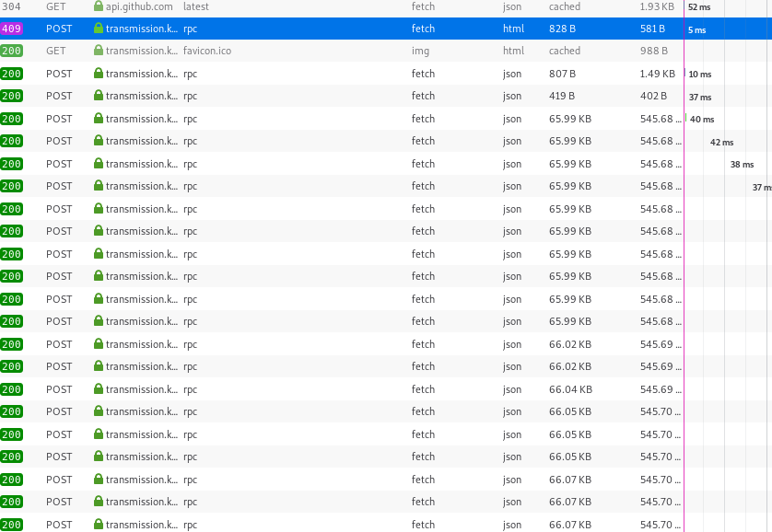This screenshot has width=772, height=532.
Task: Open the 'latest' file request
Action: [196, 6]
